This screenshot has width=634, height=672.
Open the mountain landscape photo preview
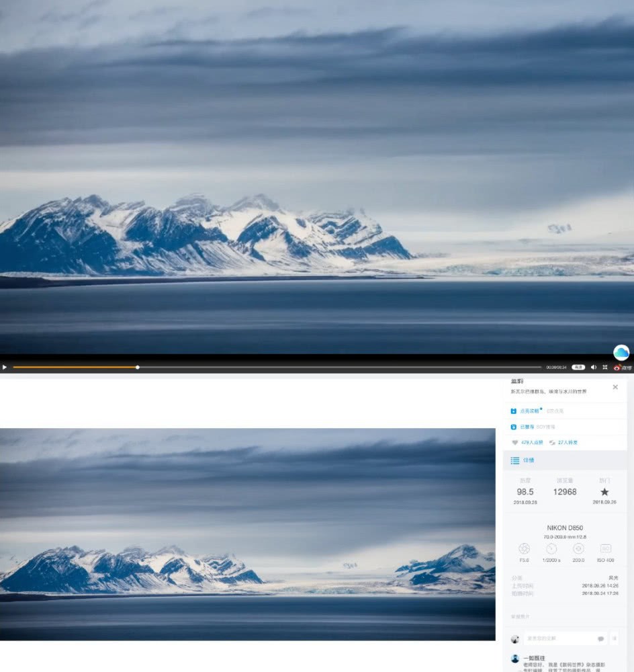247,534
